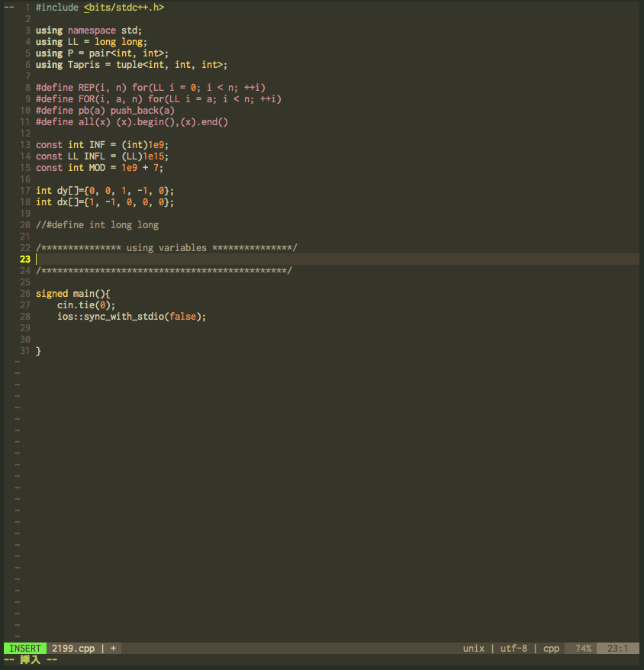Click the 'all(x)' macro definition line
Viewport: 644px width, 670px height.
(x=132, y=122)
